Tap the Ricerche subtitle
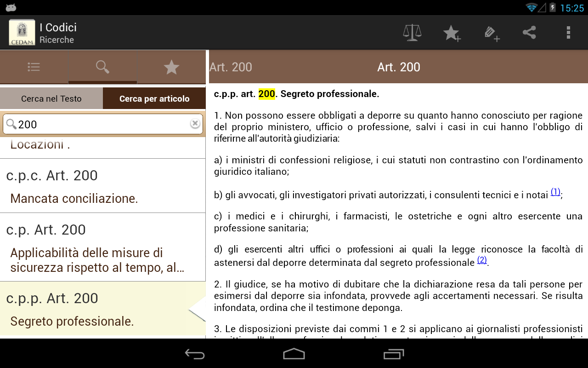 (x=57, y=40)
